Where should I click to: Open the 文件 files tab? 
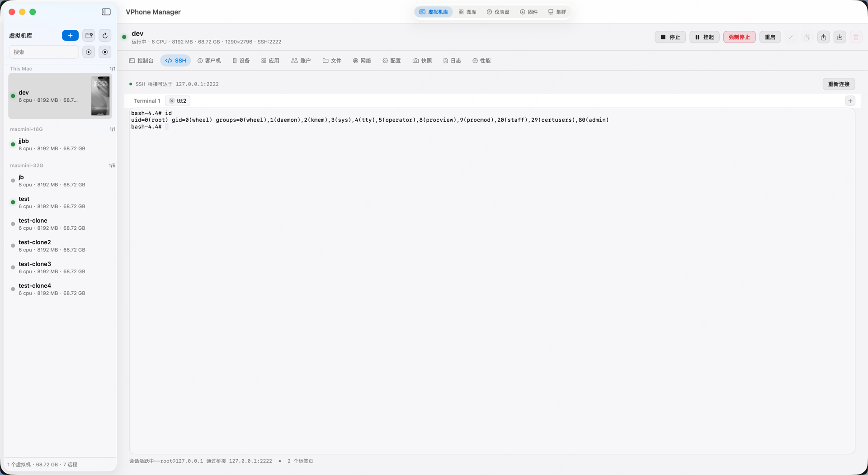[x=332, y=61]
